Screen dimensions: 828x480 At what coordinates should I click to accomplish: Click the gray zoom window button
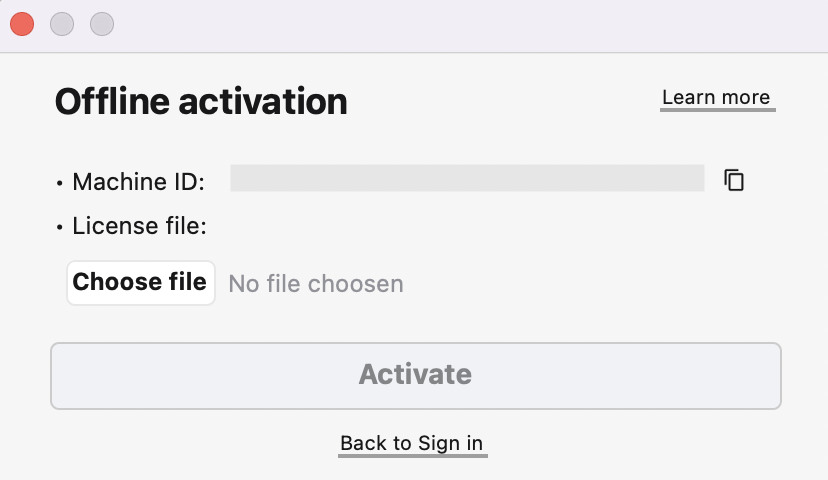tap(102, 24)
